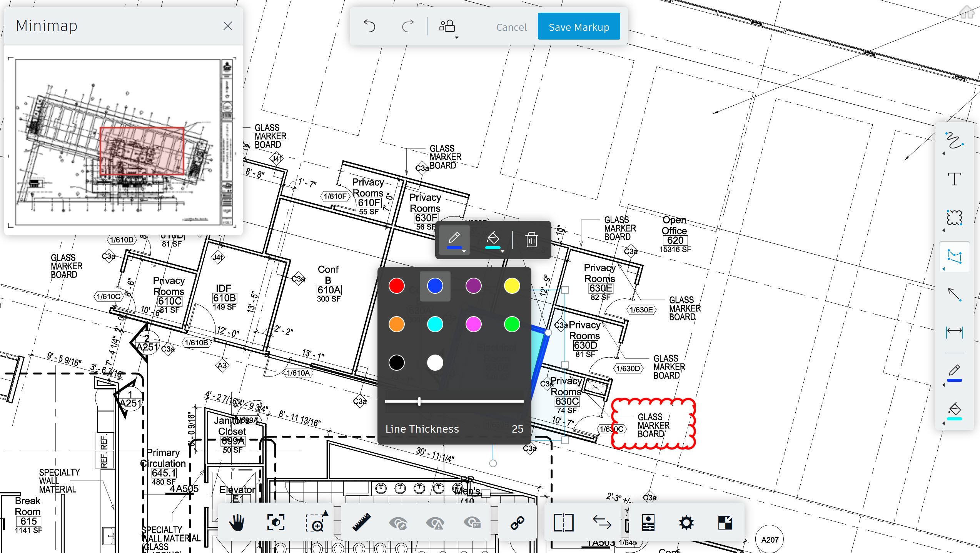Open the Compare split view tool
Screen dimensions: 980x553
[x=564, y=523]
